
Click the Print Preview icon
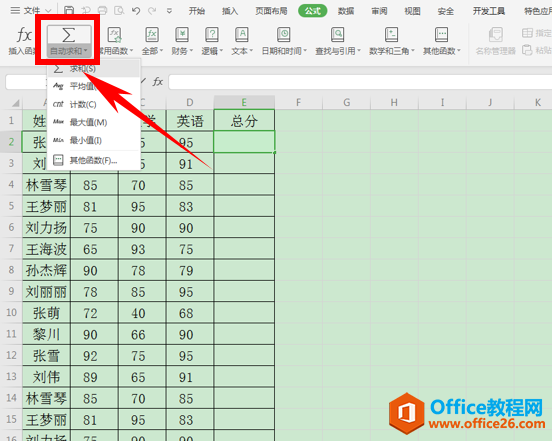[119, 11]
